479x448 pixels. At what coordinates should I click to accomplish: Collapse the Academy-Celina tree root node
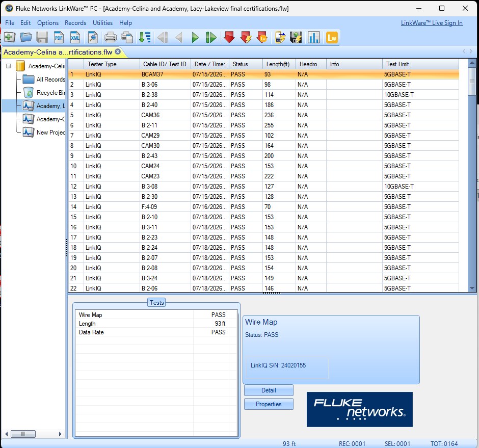click(9, 66)
